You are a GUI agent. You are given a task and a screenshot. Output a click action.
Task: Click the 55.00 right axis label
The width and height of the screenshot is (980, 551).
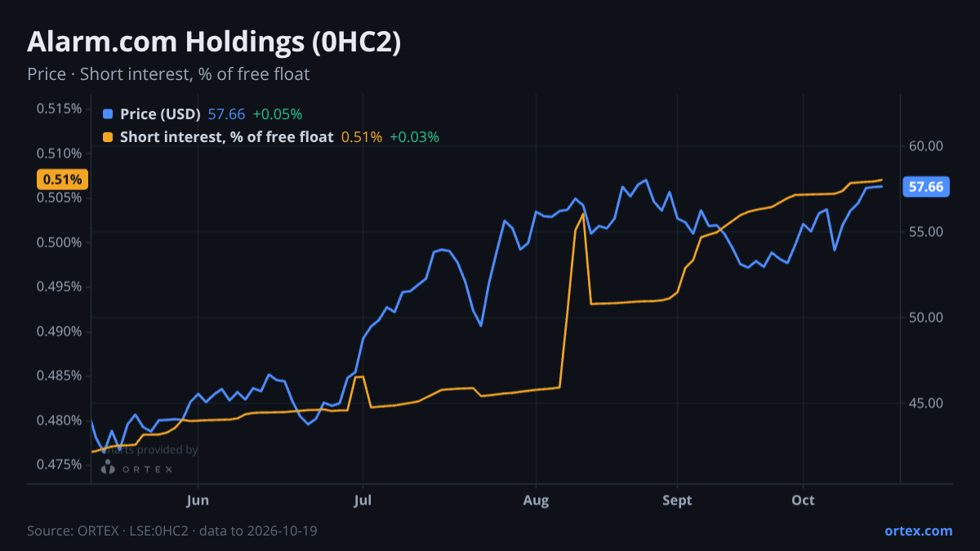926,232
